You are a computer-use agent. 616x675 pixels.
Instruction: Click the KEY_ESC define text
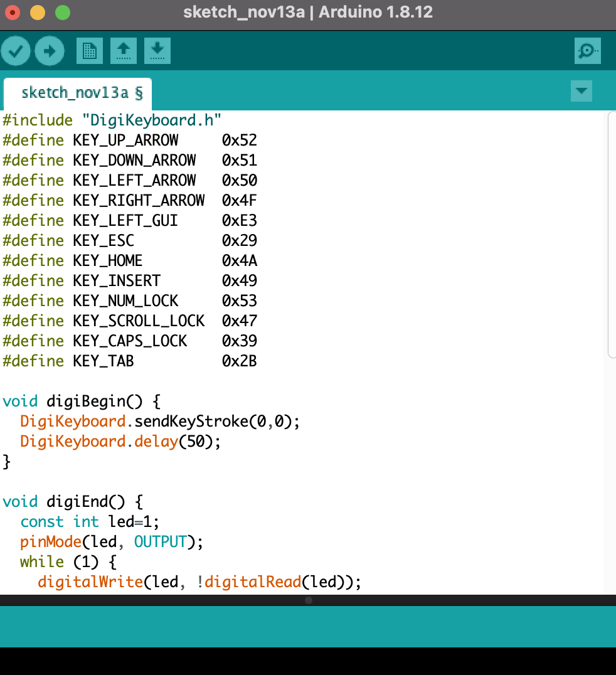[x=104, y=241]
